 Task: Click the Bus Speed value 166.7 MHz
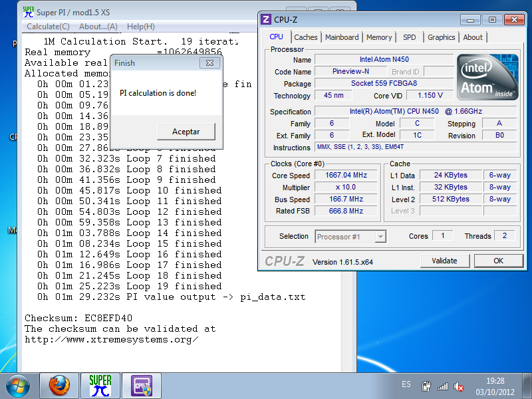pyautogui.click(x=346, y=199)
